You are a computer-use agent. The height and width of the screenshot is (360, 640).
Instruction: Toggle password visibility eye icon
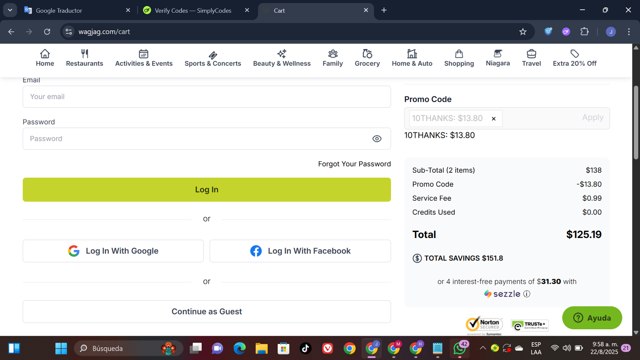coord(377,139)
